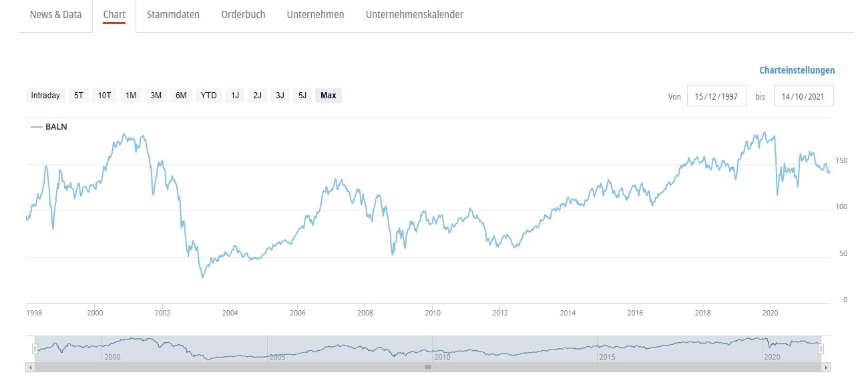This screenshot has height=387, width=868.
Task: Click the scrollbar left arrow
Action: 29,367
